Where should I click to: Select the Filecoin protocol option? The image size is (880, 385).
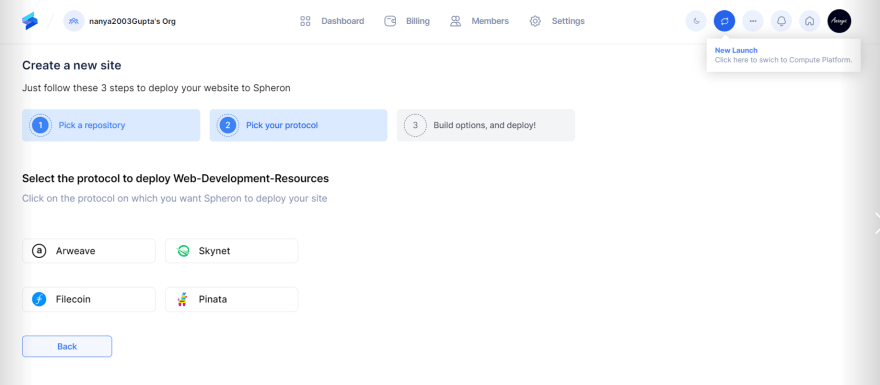pyautogui.click(x=89, y=299)
